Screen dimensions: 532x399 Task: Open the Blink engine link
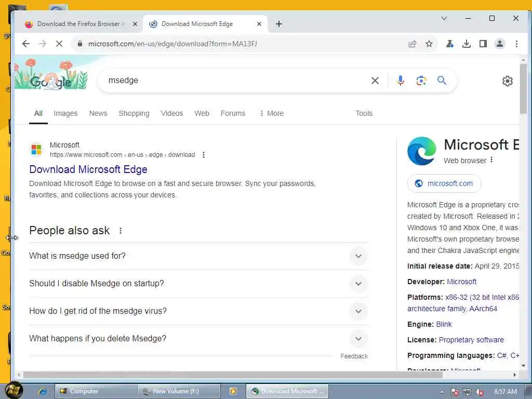click(444, 324)
